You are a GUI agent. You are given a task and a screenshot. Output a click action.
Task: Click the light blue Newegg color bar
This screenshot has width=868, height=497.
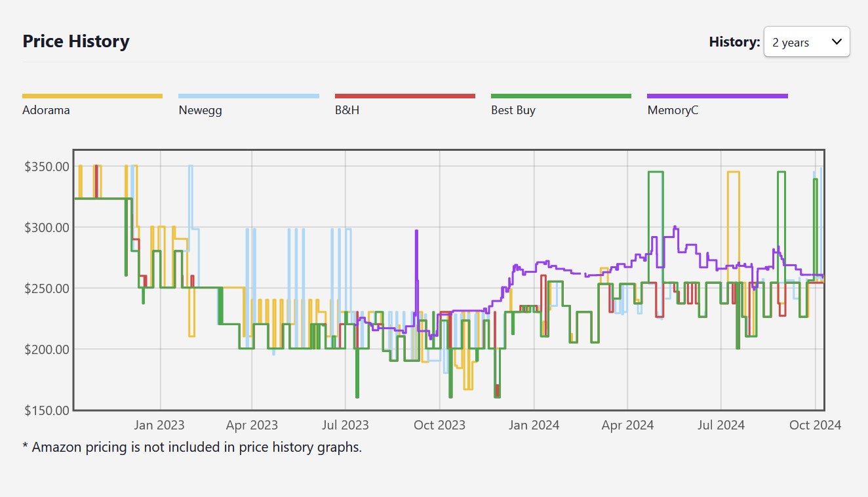click(248, 96)
